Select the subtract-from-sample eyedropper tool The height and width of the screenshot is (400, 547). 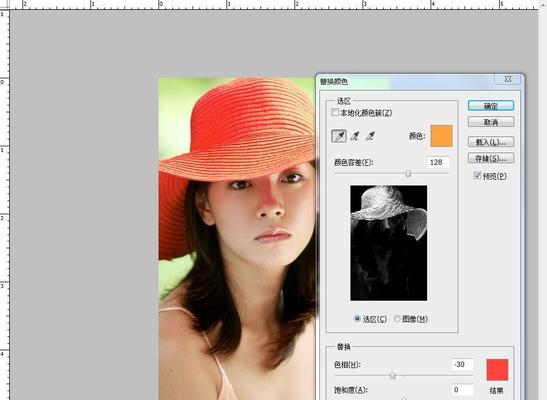click(x=370, y=136)
